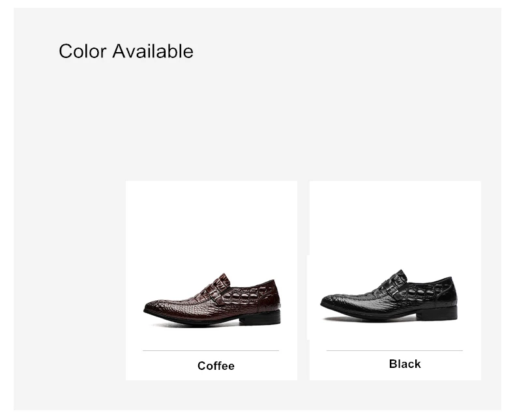
Task: Click the "Coffee" color label
Action: [x=216, y=366]
